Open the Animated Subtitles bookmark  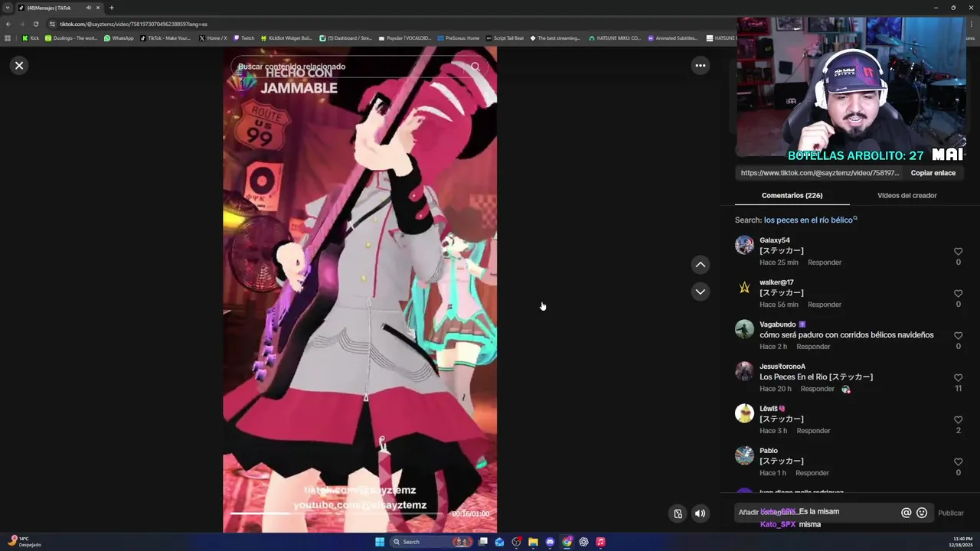pyautogui.click(x=672, y=37)
